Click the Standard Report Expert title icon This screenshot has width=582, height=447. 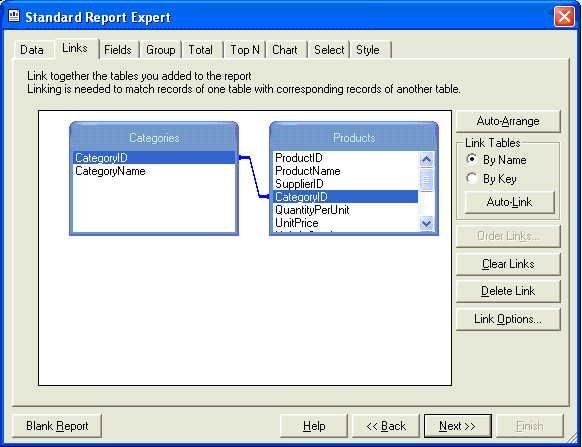(x=14, y=16)
